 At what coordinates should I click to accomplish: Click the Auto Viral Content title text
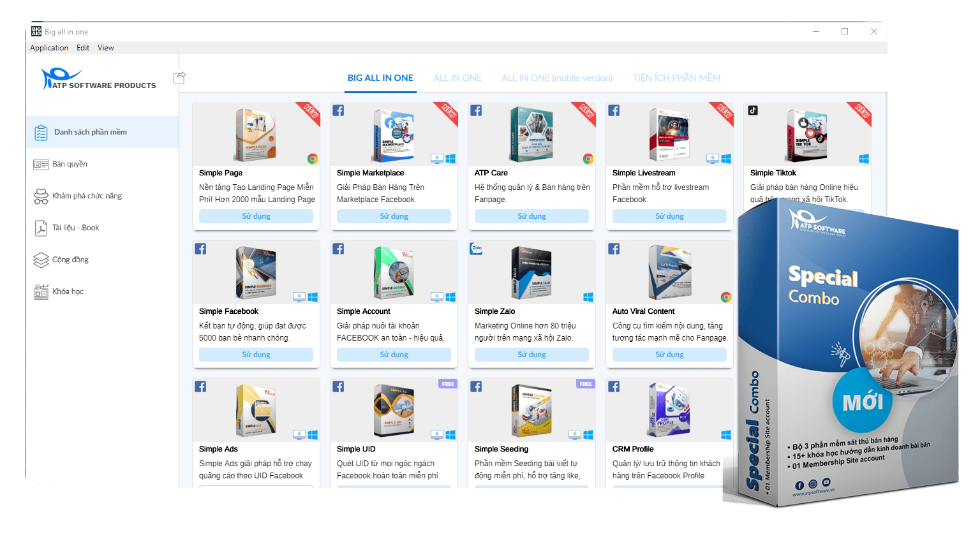point(644,311)
